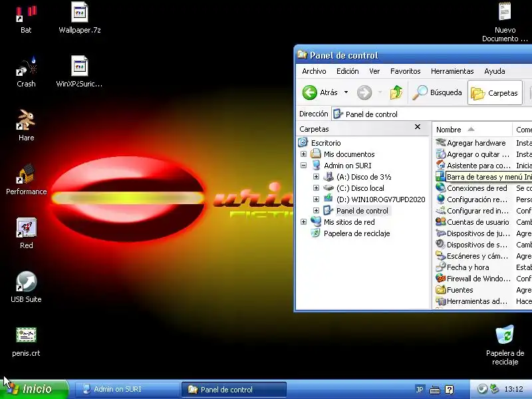Open forward button history dropdown arrow
Screen dimensions: 532x399
pyautogui.click(x=380, y=92)
